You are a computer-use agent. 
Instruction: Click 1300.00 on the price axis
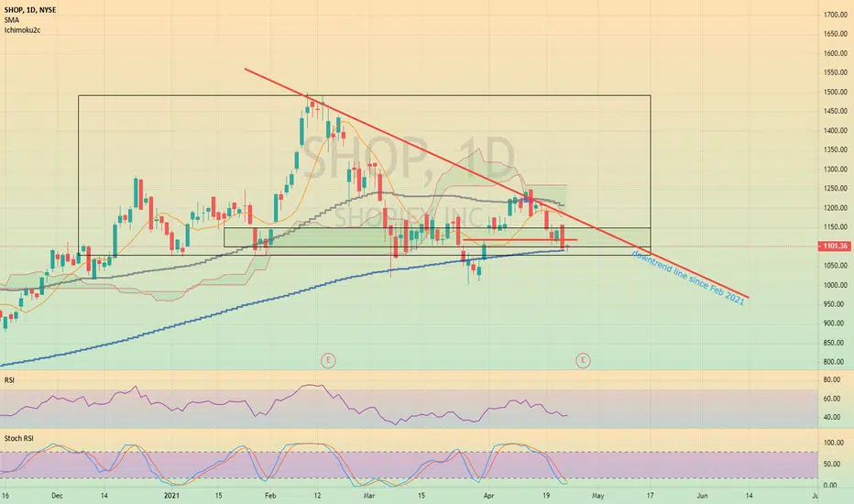tap(835, 170)
